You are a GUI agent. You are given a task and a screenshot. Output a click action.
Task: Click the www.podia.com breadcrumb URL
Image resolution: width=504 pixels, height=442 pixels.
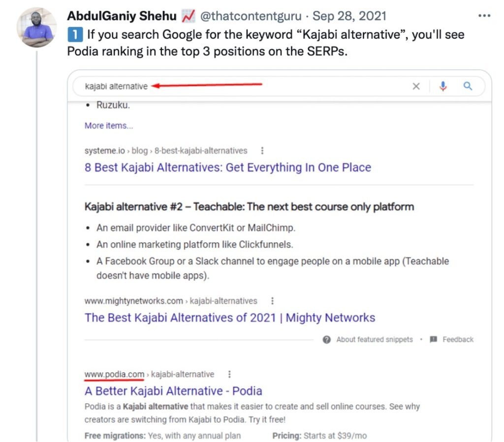click(x=114, y=374)
